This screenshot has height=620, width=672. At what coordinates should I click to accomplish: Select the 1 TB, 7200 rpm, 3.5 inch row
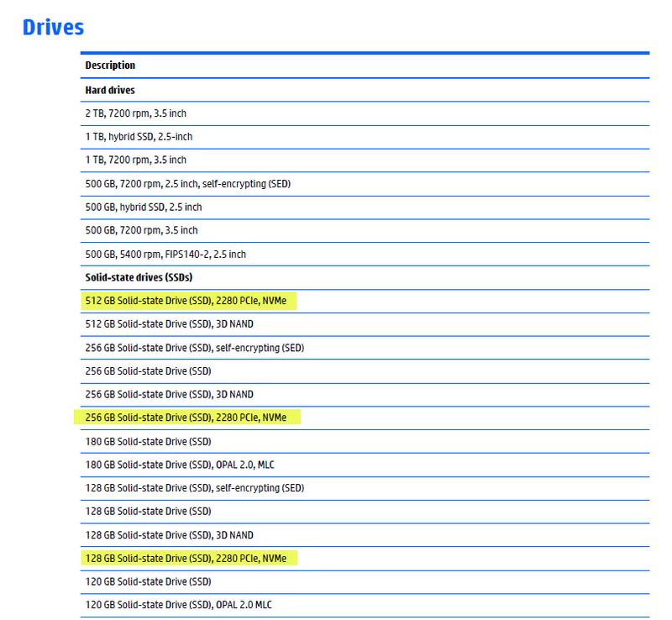tap(365, 160)
